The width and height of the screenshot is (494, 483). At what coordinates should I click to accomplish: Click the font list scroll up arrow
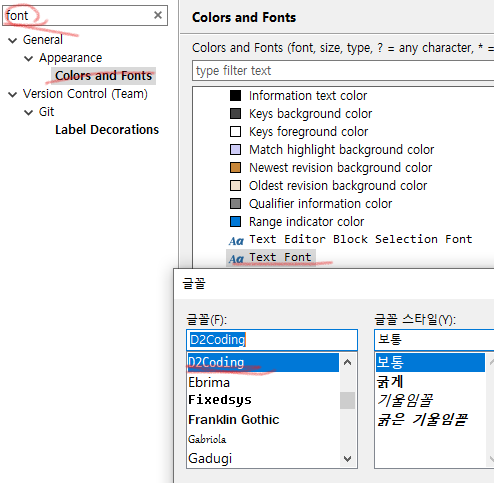[x=347, y=362]
